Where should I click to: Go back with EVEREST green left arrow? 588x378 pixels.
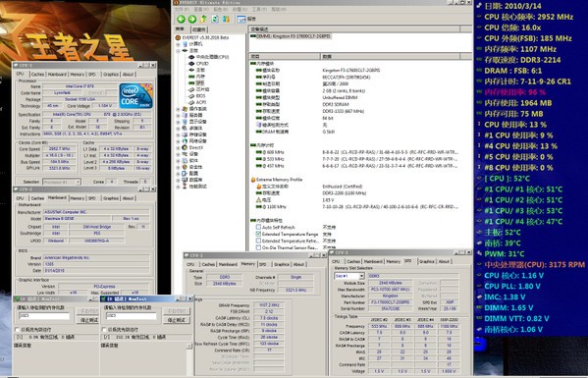point(181,19)
